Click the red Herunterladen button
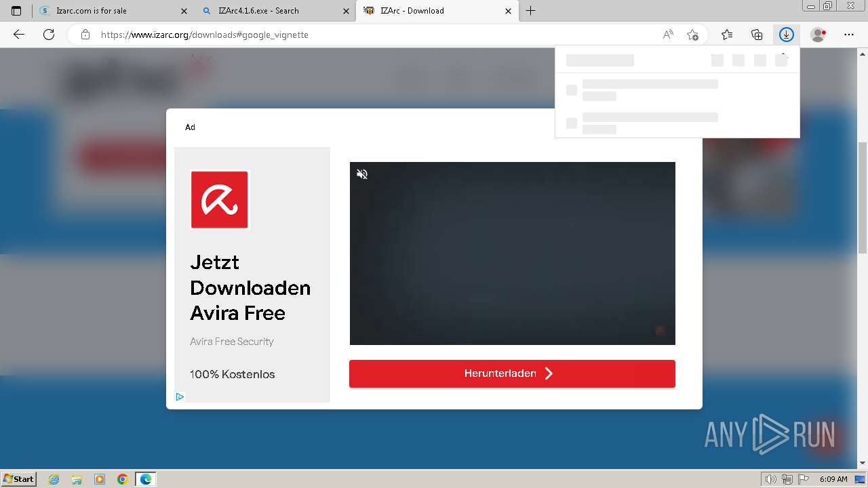This screenshot has width=868, height=488. coord(512,373)
